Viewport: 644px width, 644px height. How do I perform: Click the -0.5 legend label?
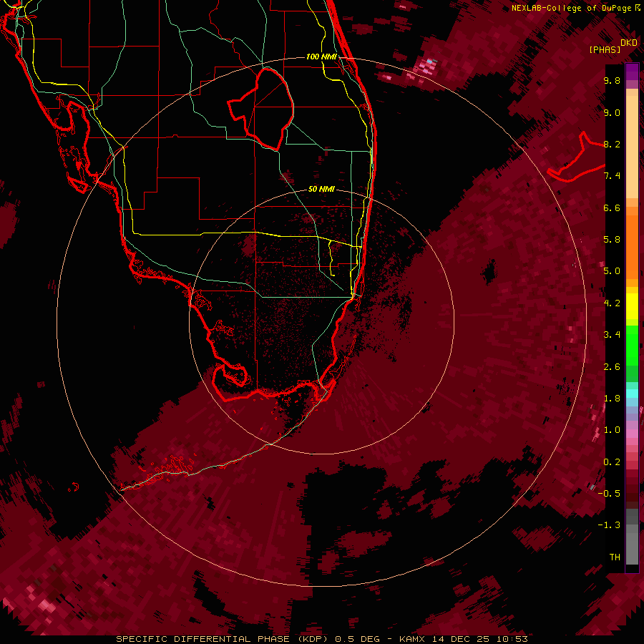click(609, 494)
